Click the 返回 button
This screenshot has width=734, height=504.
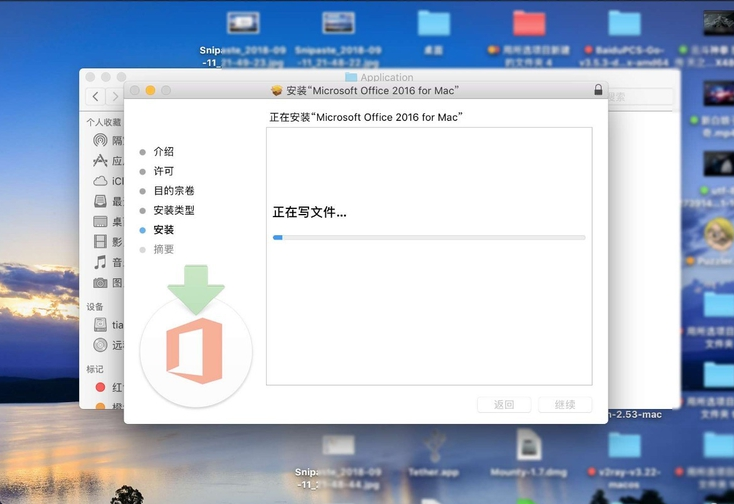pyautogui.click(x=504, y=405)
